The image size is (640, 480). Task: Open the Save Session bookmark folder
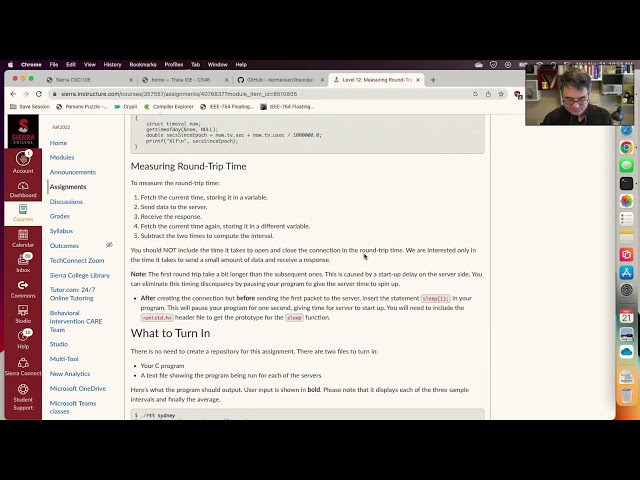point(30,107)
